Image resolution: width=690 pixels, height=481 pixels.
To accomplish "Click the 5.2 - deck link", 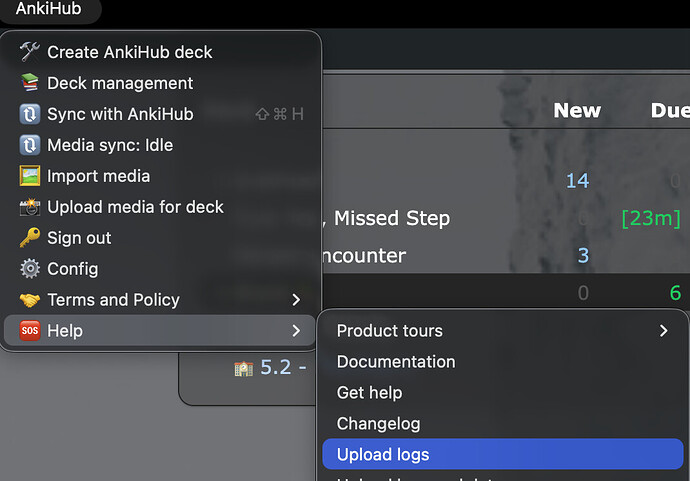I will [283, 367].
